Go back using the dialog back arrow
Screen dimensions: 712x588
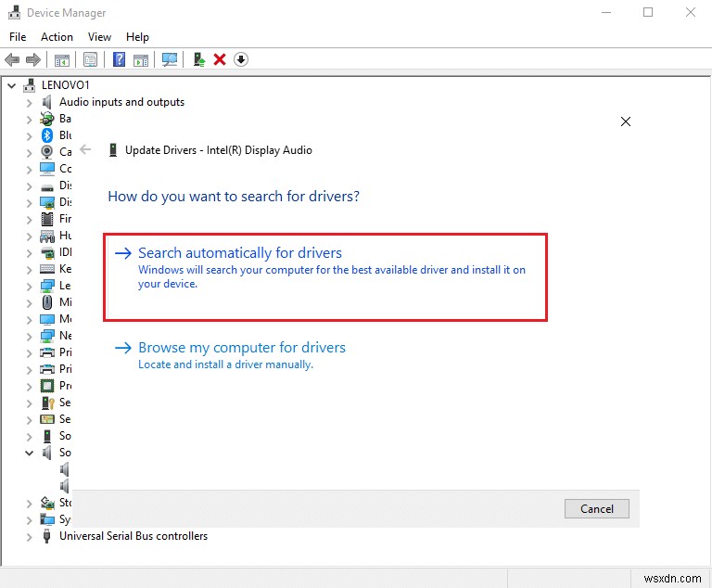86,149
